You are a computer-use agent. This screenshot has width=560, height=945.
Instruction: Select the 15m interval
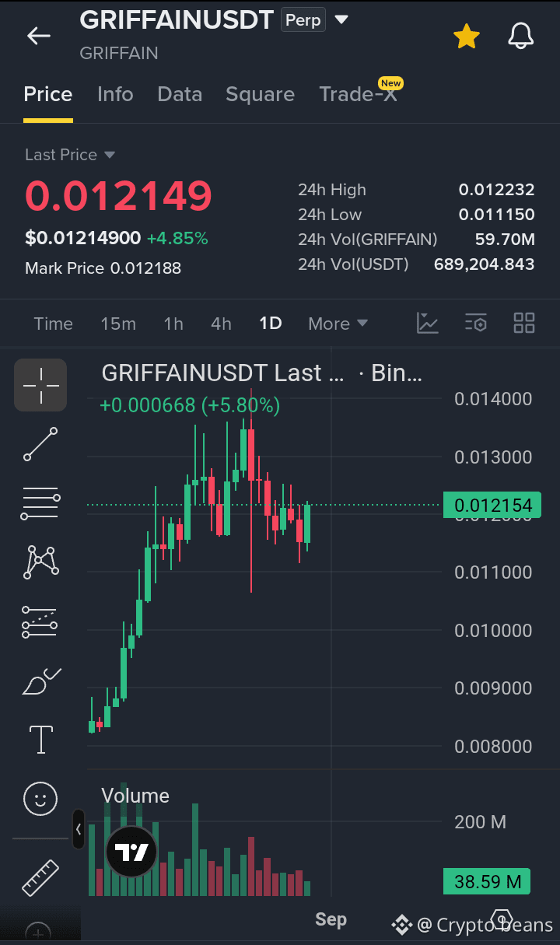tap(118, 324)
